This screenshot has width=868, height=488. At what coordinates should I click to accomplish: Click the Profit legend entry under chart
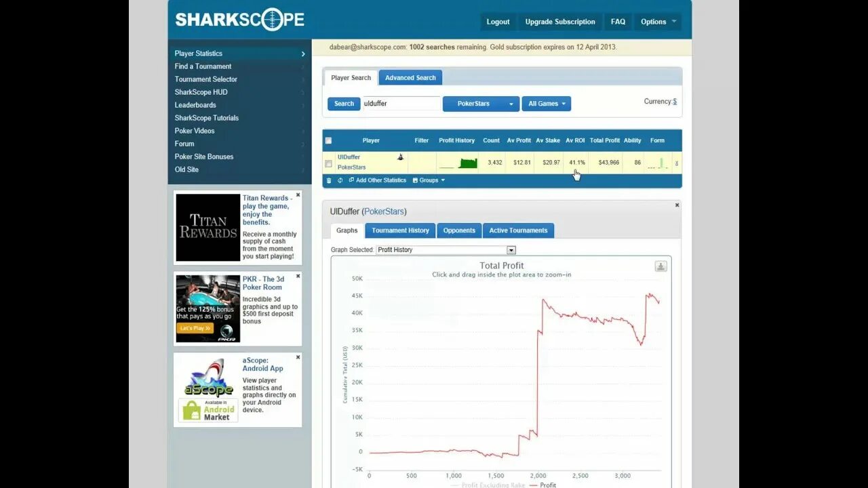point(542,485)
